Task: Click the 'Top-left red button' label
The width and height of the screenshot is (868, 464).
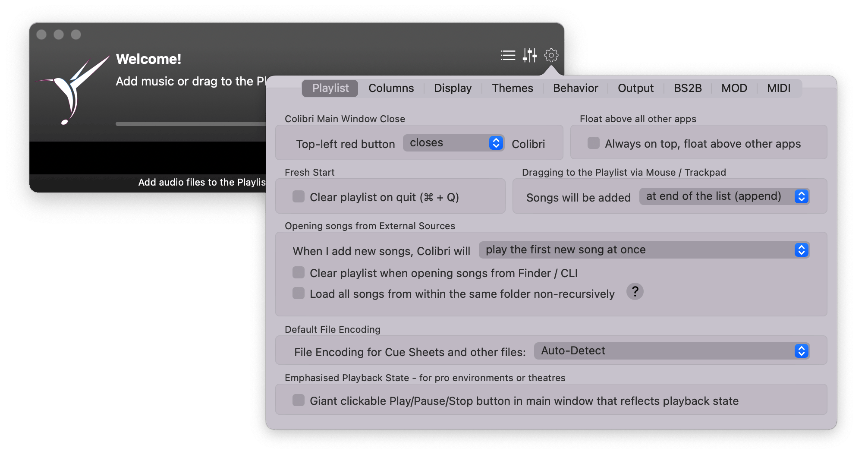Action: (x=345, y=144)
